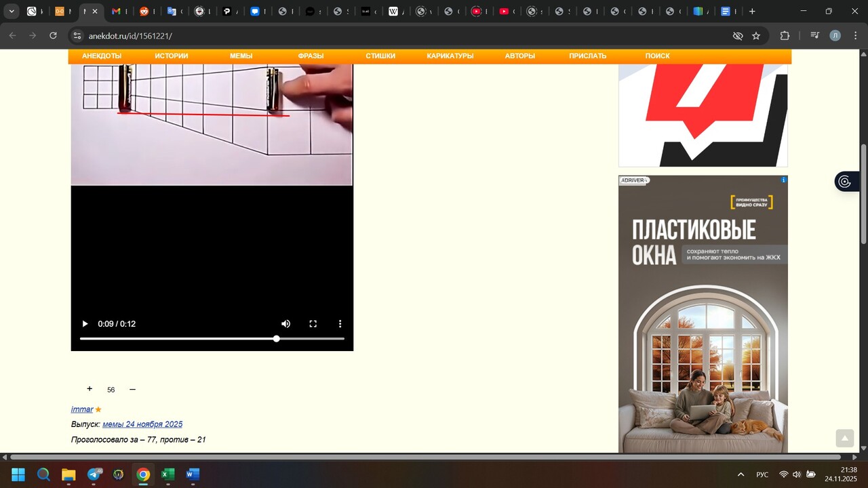Open мемы 24 ноября 2025 link

pos(142,424)
